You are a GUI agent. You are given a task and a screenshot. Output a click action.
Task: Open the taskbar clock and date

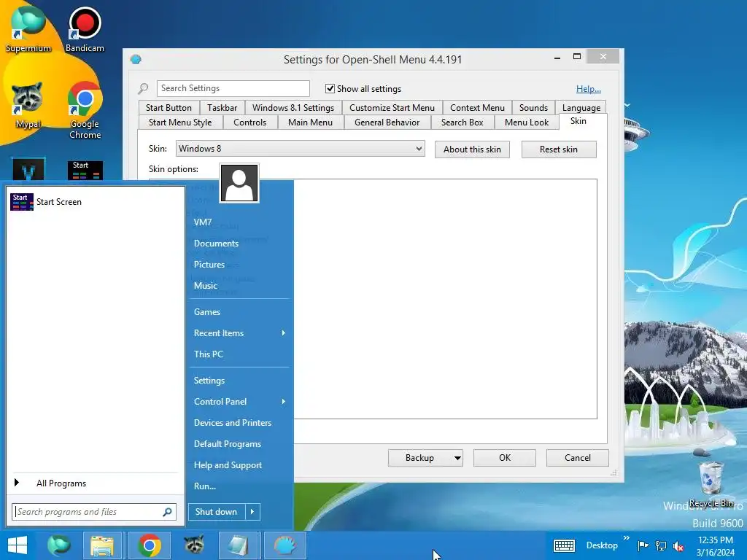point(715,546)
